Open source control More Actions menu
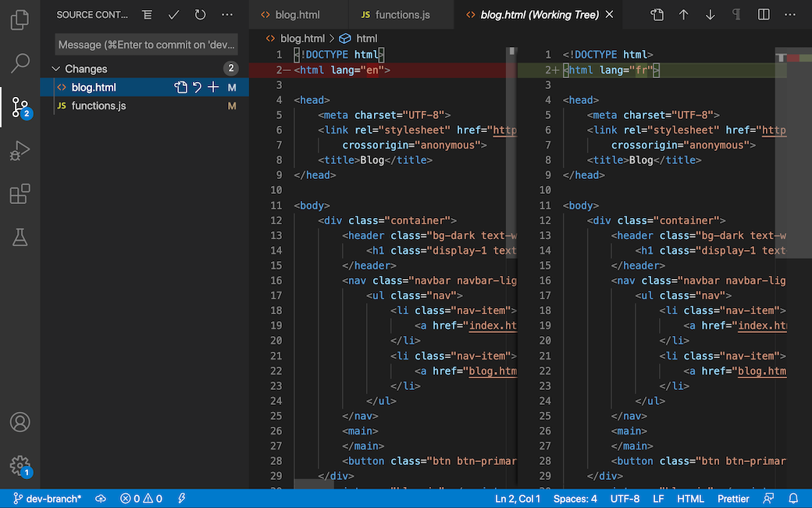 point(227,15)
